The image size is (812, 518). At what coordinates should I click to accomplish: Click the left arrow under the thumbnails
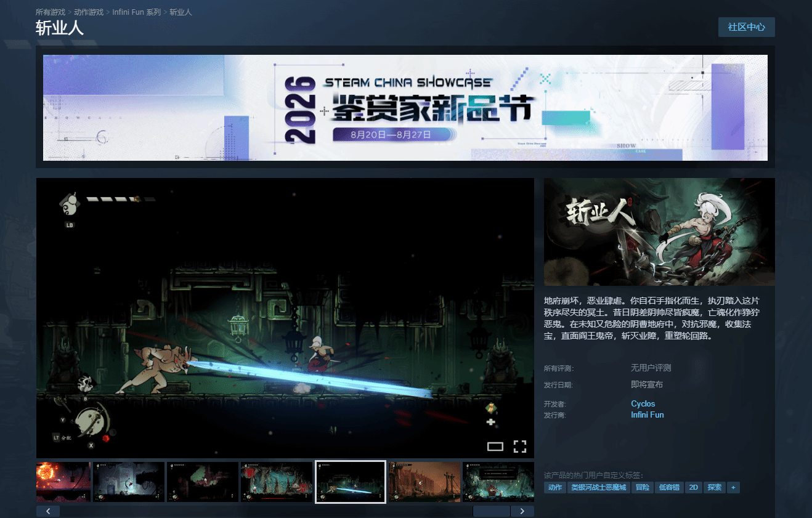coord(48,511)
